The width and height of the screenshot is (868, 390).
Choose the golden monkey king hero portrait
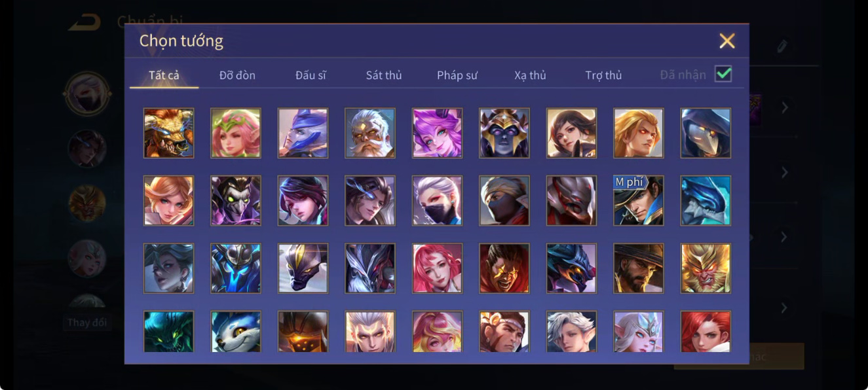(706, 268)
